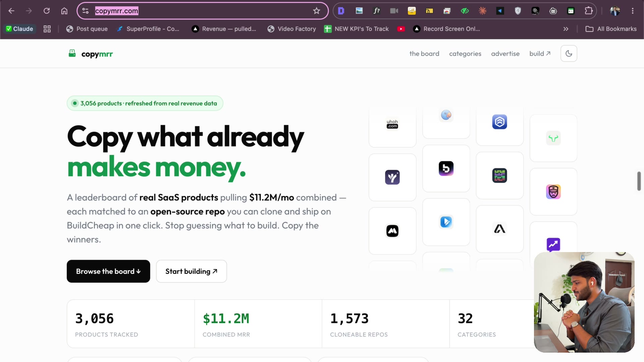644x362 pixels.
Task: Click the copymrr.com address bar
Action: pos(203,11)
